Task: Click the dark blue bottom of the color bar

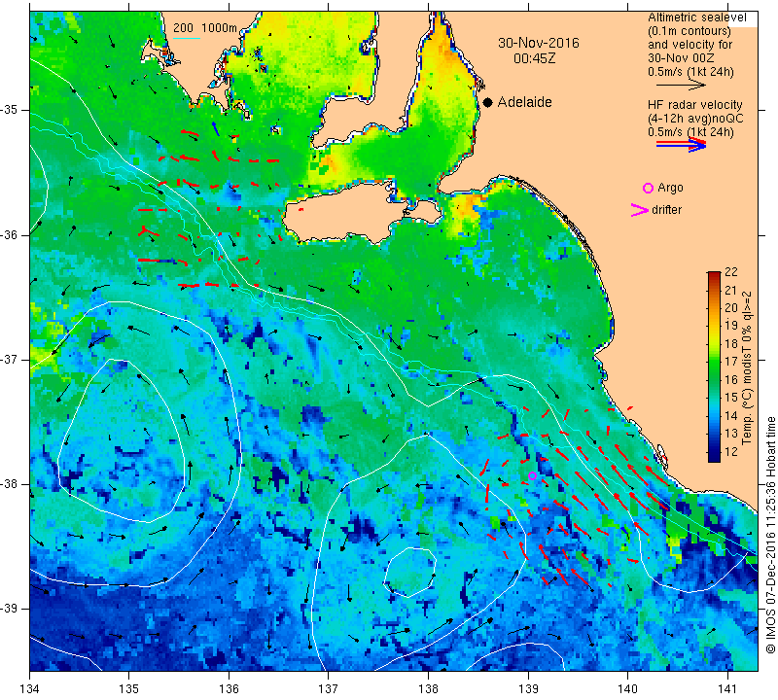Action: 714,458
